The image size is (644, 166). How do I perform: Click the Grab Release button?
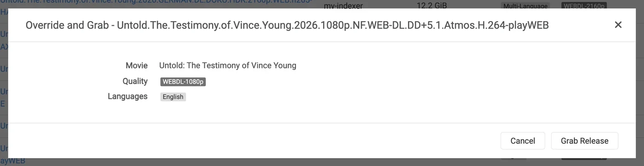(x=585, y=141)
